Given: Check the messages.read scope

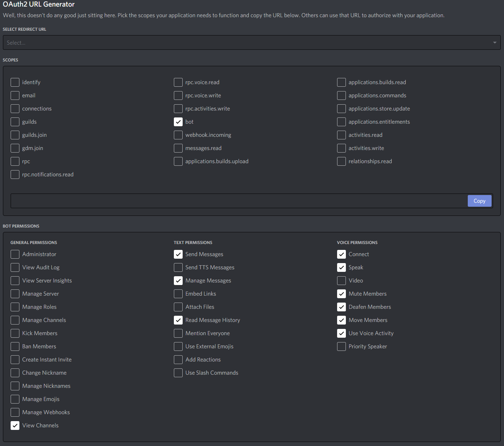Looking at the screenshot, I should tap(178, 148).
